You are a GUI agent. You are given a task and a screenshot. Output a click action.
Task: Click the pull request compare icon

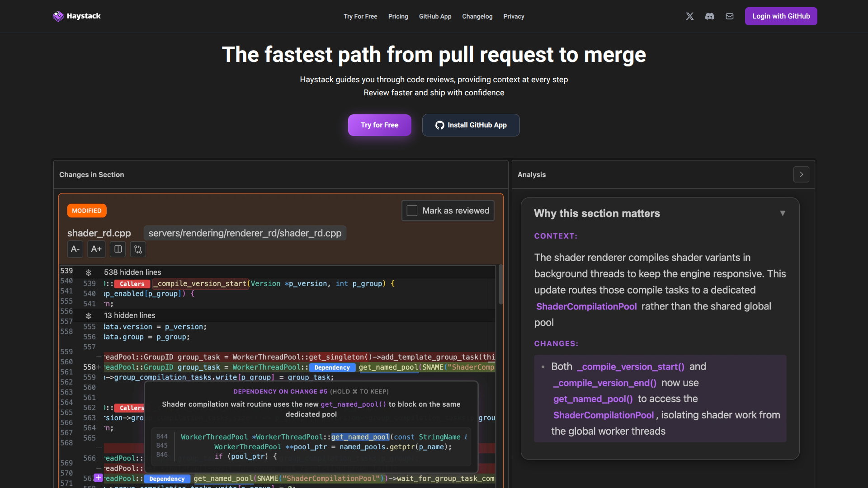(138, 249)
